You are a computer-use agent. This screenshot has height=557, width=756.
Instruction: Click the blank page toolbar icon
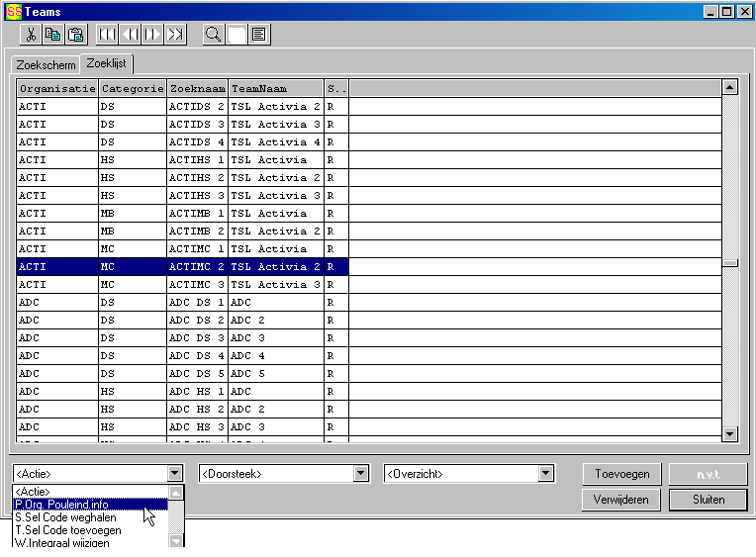[236, 35]
